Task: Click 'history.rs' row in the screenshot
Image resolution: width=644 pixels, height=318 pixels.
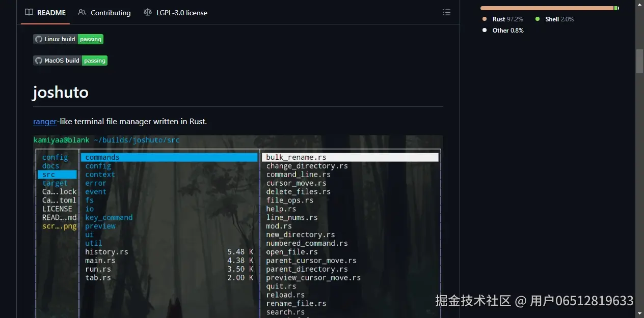Action: point(169,252)
